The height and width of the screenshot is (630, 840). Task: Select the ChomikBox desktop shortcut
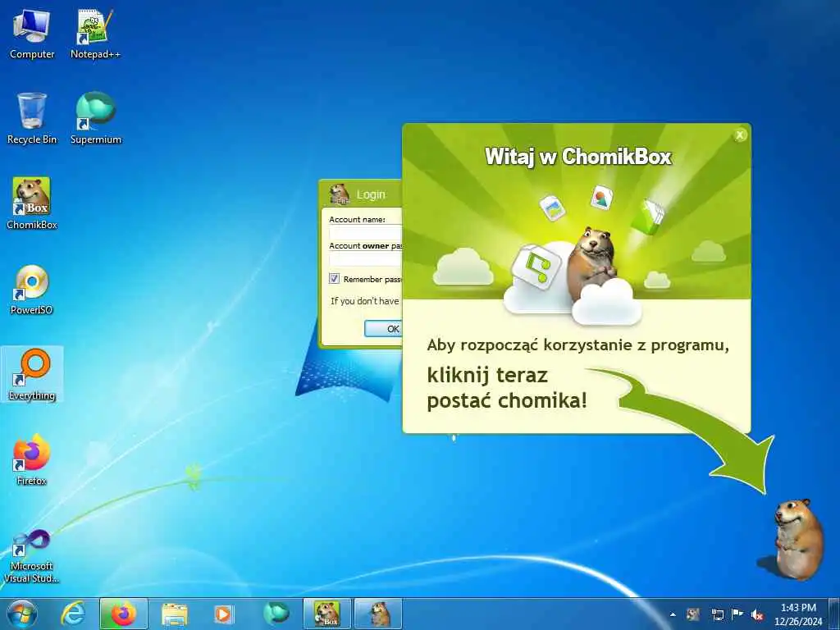point(32,204)
